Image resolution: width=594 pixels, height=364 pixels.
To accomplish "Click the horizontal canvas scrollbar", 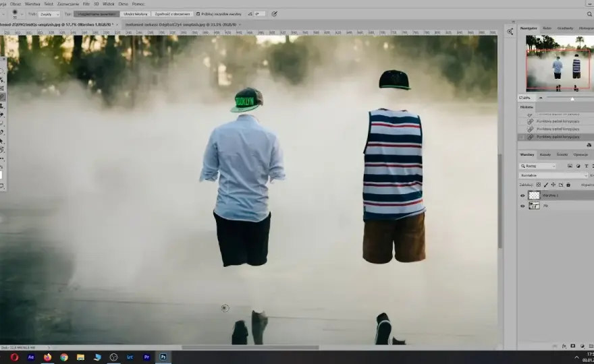I will 250,347.
